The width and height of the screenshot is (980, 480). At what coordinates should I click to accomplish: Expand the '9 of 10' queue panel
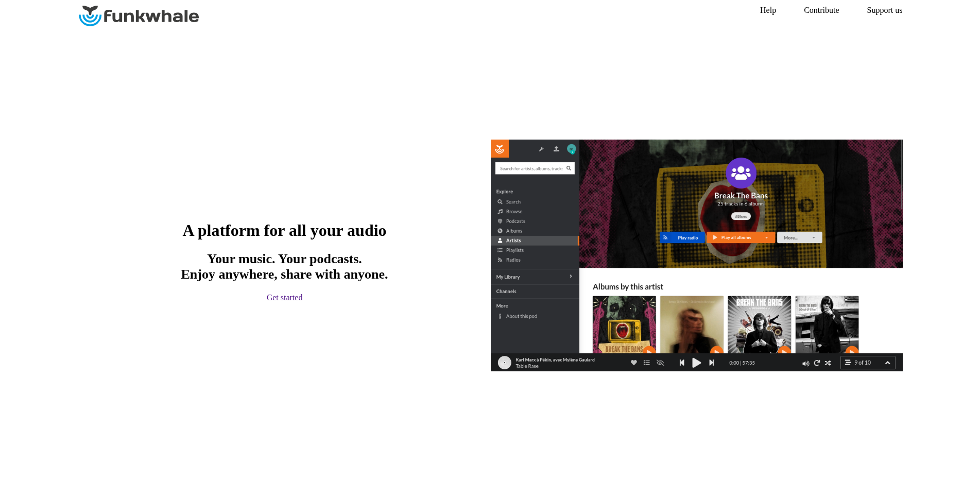tap(868, 363)
